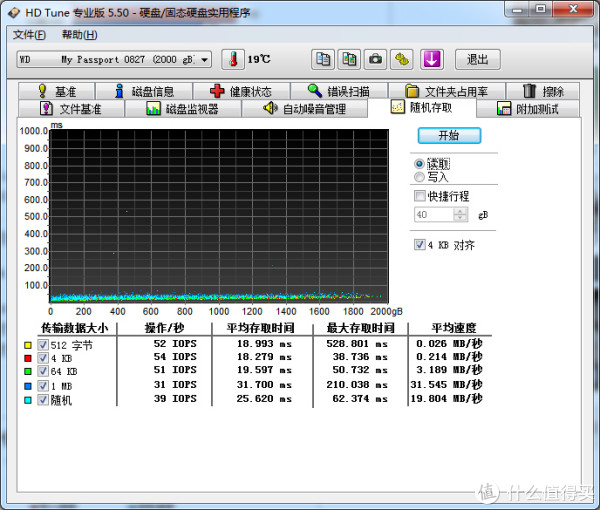Click the 开始 start button
Viewport: 600px width, 510px height.
(x=449, y=135)
